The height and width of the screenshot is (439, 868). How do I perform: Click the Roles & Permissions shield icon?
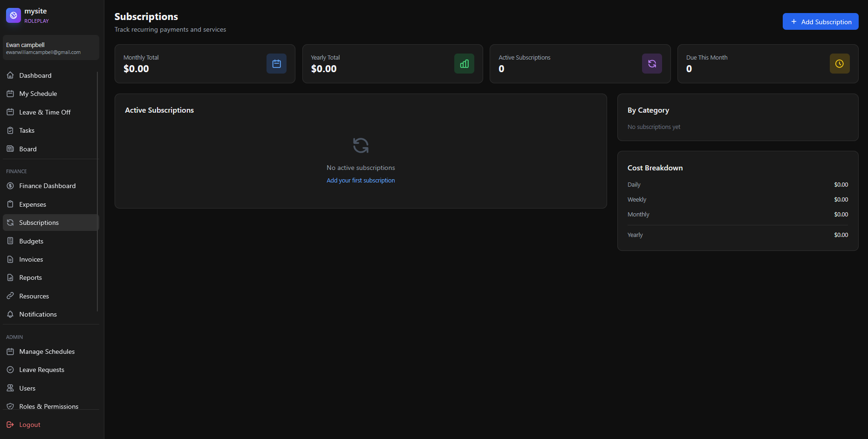point(10,406)
